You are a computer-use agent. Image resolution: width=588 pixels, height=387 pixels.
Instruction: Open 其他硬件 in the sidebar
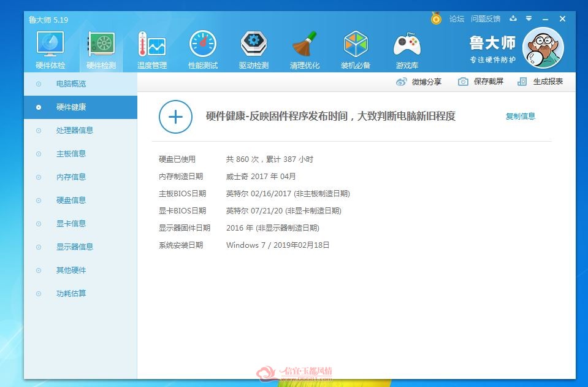click(80, 270)
